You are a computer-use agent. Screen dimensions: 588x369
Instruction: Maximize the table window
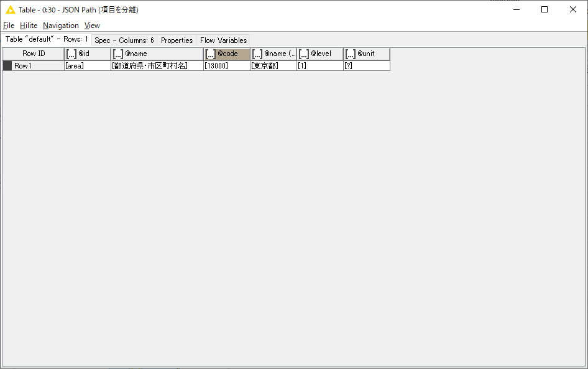[x=544, y=10]
